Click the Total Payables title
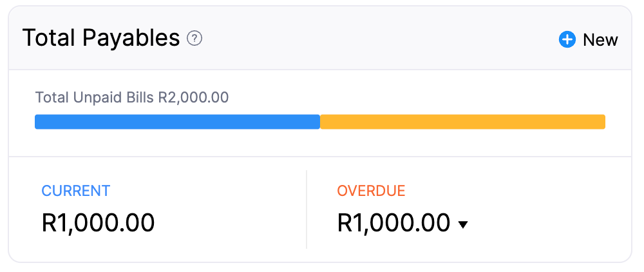This screenshot has height=272, width=644. (101, 39)
